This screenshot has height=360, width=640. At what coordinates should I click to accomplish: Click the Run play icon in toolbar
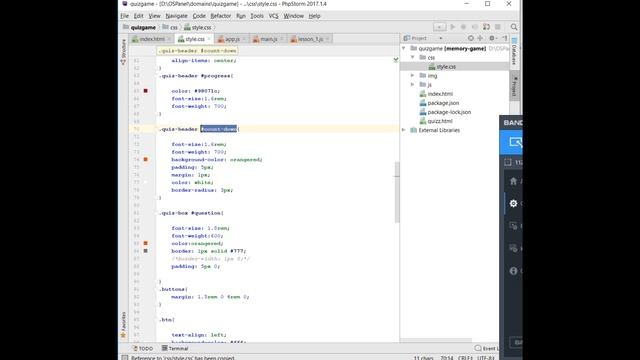click(452, 27)
